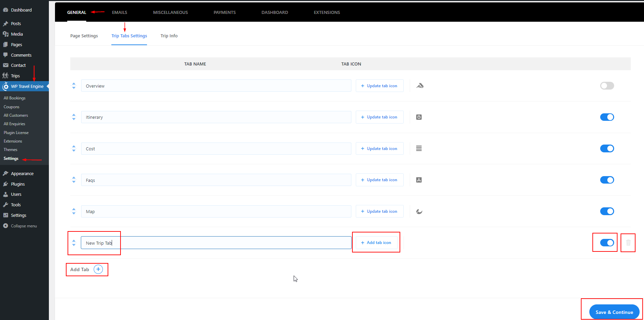Enable the Overview tab toggle
The width and height of the screenshot is (644, 320).
607,86
